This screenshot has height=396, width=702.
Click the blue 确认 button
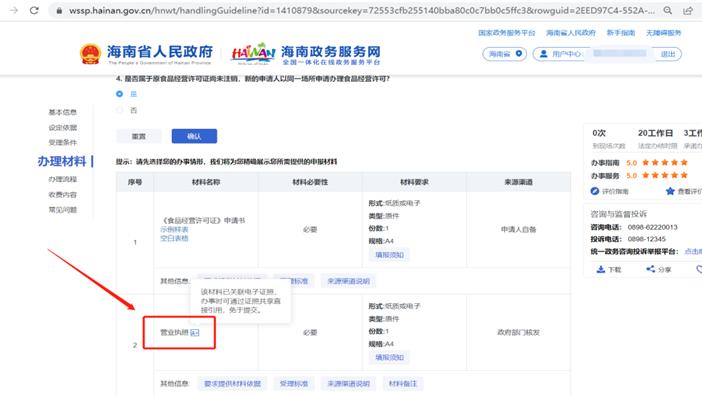tap(194, 136)
